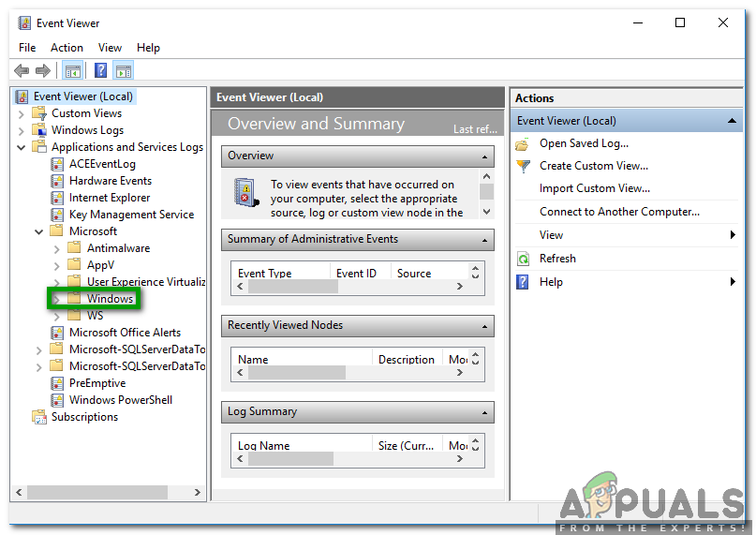Expand the Windows folder node
Image resolution: width=756 pixels, height=535 pixels.
tap(57, 300)
